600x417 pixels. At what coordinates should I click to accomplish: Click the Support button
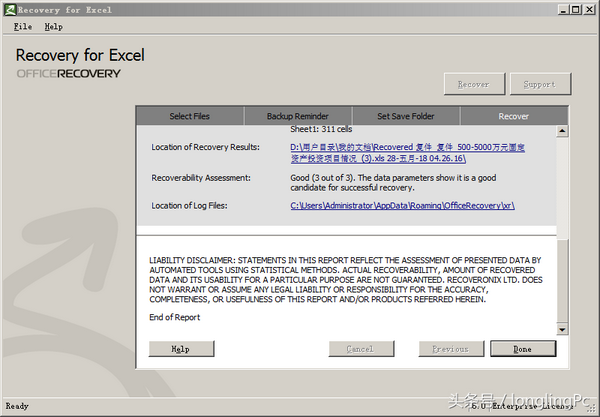[540, 84]
